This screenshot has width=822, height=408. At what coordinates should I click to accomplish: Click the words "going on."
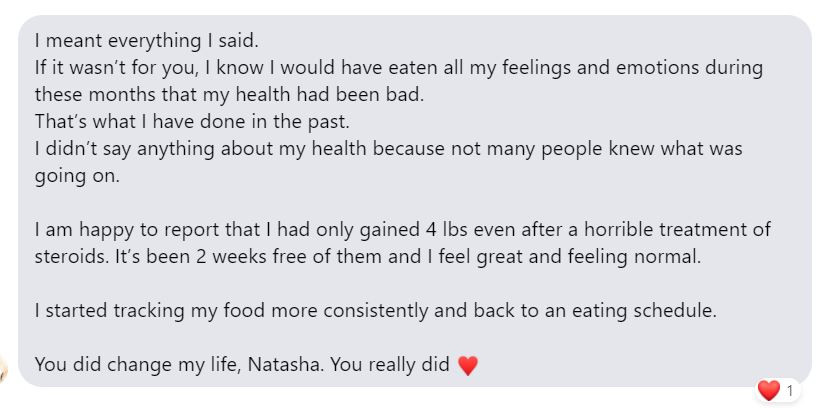pyautogui.click(x=72, y=175)
